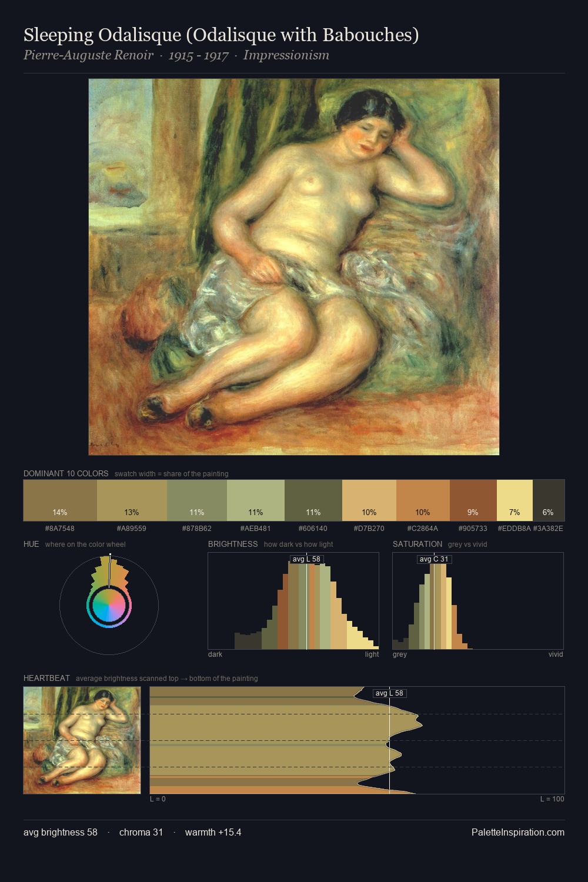Click the 'grey' saturation axis label

[400, 654]
